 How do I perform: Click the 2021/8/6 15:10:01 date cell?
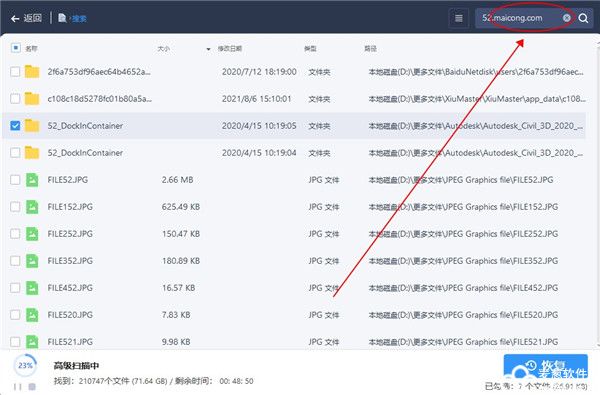click(x=256, y=99)
